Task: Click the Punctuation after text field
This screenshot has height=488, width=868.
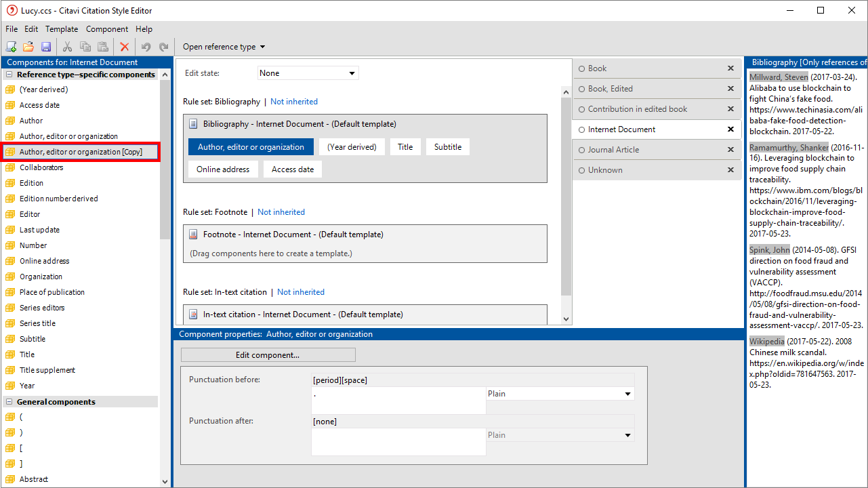Action: point(398,442)
